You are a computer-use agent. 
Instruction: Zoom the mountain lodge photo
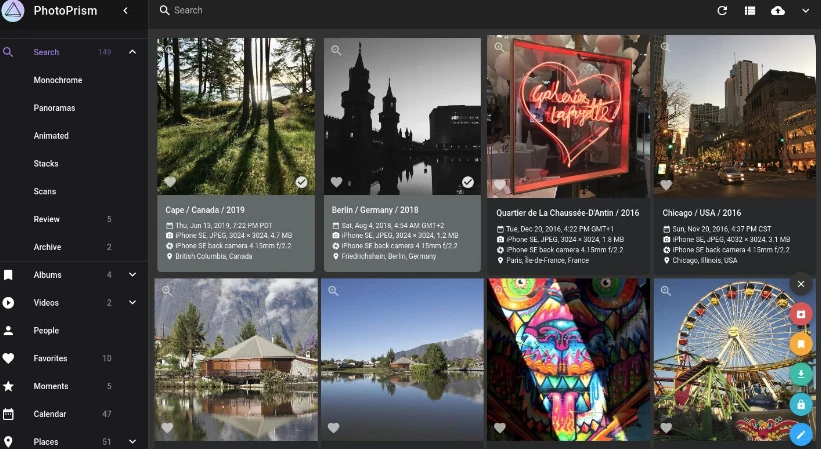click(x=167, y=290)
